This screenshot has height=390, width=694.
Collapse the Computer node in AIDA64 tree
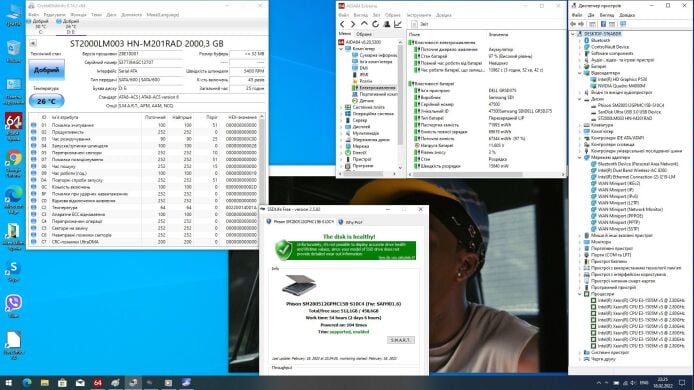point(341,49)
